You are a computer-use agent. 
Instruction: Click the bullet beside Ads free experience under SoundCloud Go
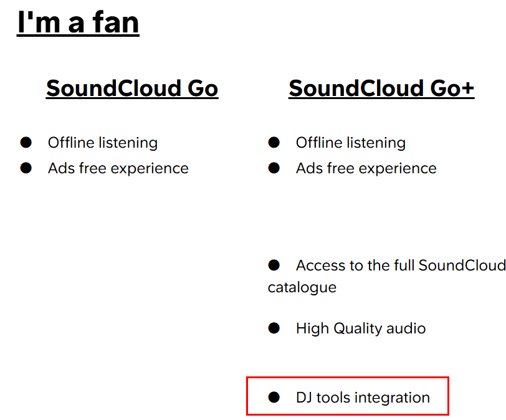coord(26,168)
